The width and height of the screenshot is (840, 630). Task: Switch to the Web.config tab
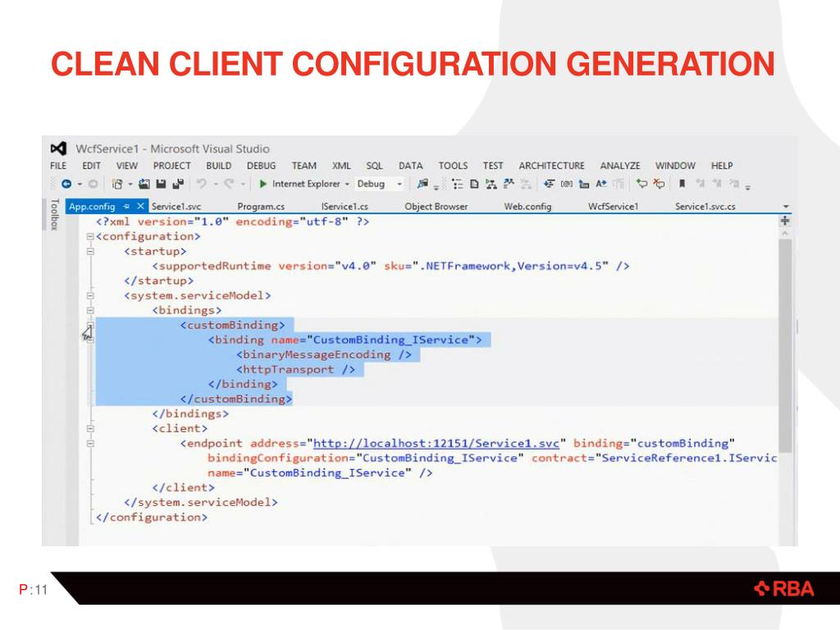coord(527,206)
